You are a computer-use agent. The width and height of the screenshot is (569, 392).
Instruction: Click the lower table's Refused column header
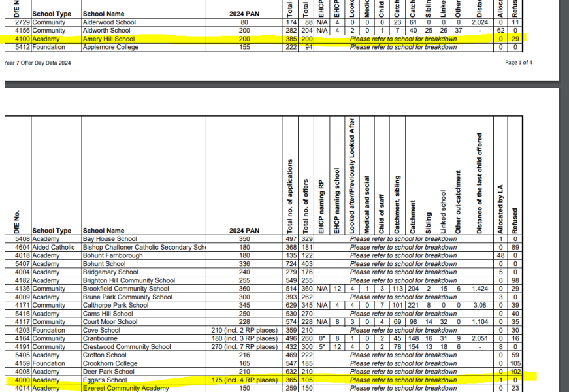point(515,221)
